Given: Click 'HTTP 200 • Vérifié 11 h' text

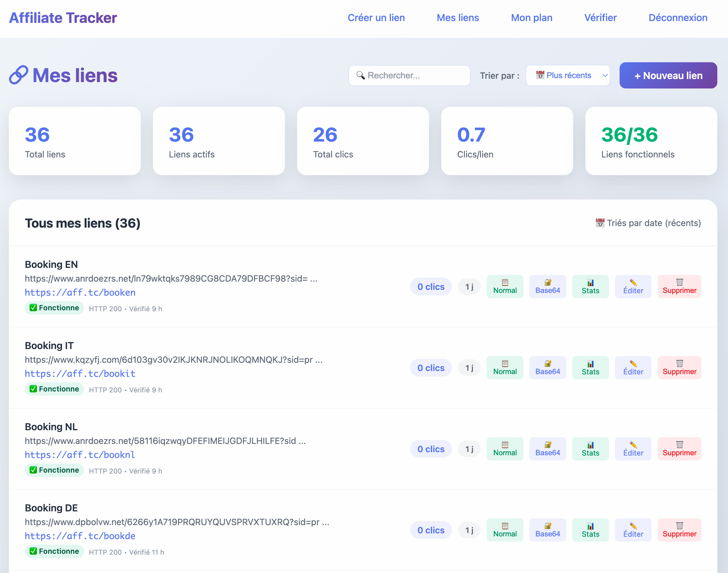Looking at the screenshot, I should 127,552.
